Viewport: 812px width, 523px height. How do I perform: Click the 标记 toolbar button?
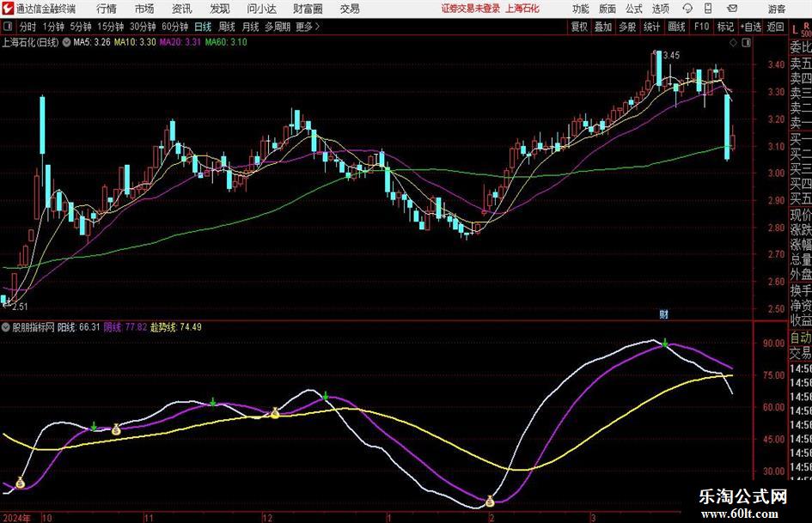pyautogui.click(x=725, y=27)
